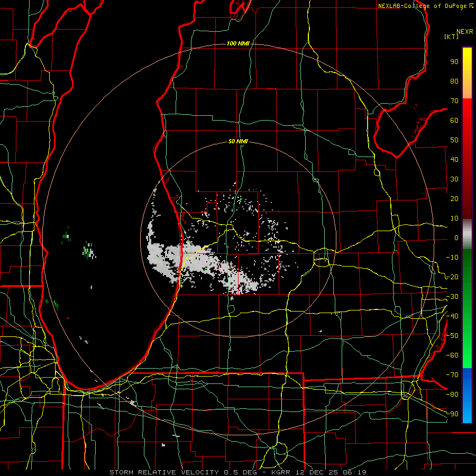Click the -80 value on velocity scale
476x476 pixels.
(x=452, y=395)
